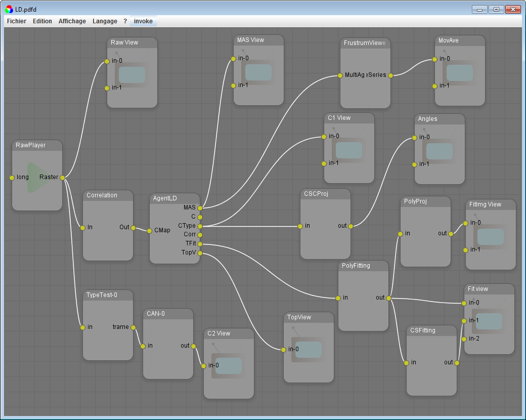Click the play triangle inside RawPlayer
Screen dimensions: 526x420
coord(36,177)
